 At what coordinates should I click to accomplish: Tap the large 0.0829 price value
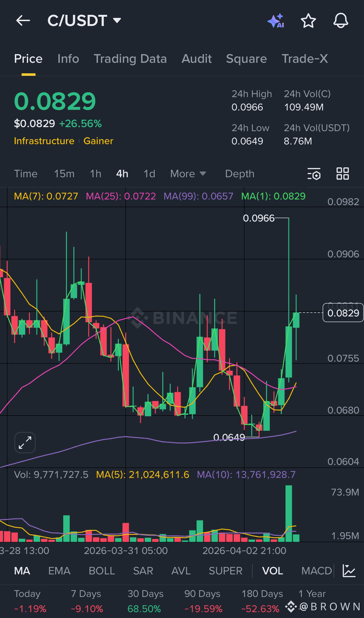click(x=55, y=102)
